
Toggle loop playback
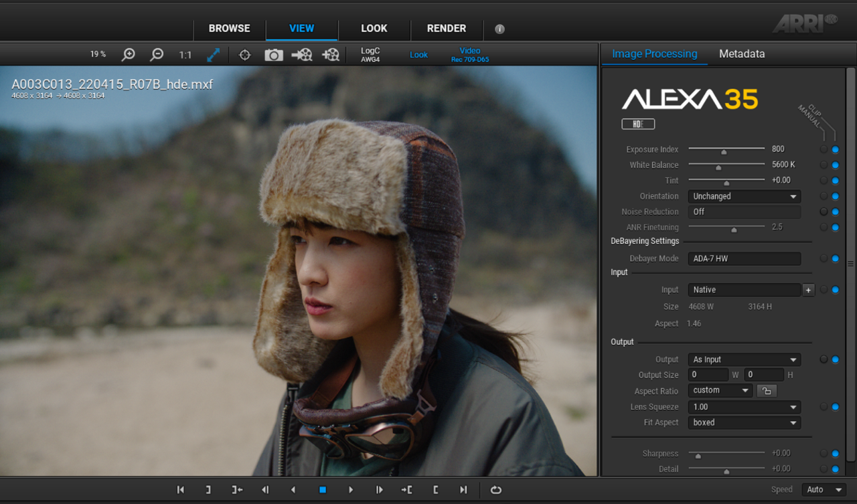pos(496,490)
